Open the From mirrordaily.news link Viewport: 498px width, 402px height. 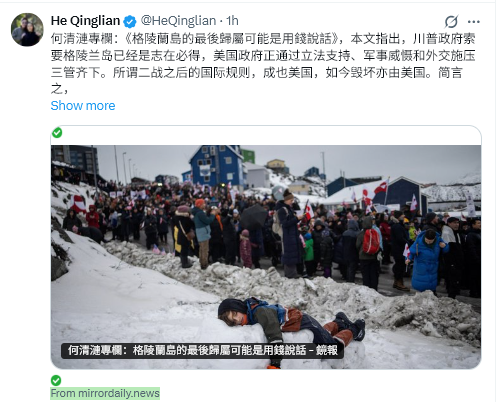[x=105, y=393]
